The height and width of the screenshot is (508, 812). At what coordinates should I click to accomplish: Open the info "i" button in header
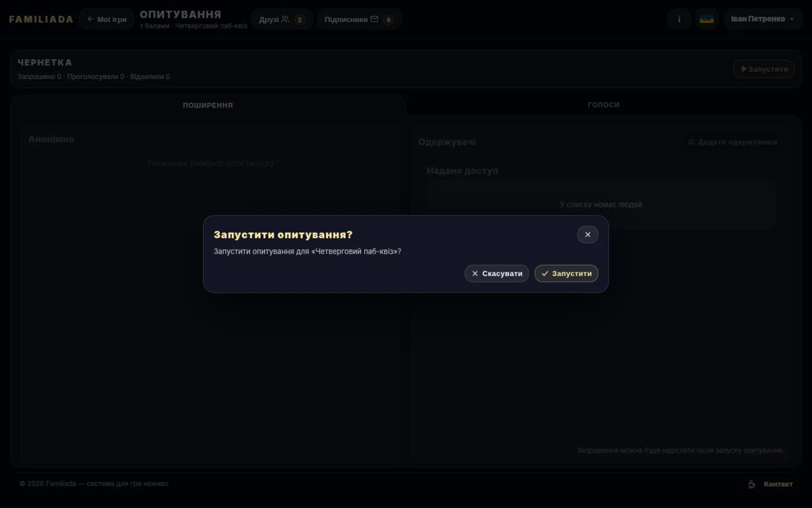pos(679,19)
